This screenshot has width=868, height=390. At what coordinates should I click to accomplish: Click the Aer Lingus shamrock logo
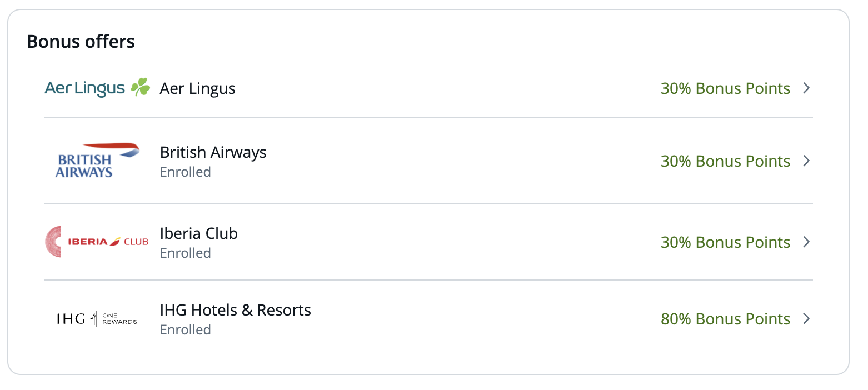tap(97, 88)
